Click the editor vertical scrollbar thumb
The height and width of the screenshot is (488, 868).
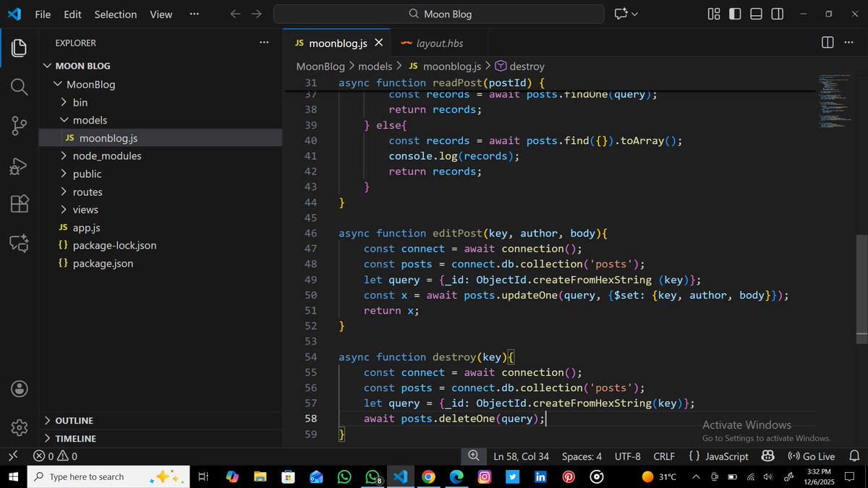[x=861, y=289]
